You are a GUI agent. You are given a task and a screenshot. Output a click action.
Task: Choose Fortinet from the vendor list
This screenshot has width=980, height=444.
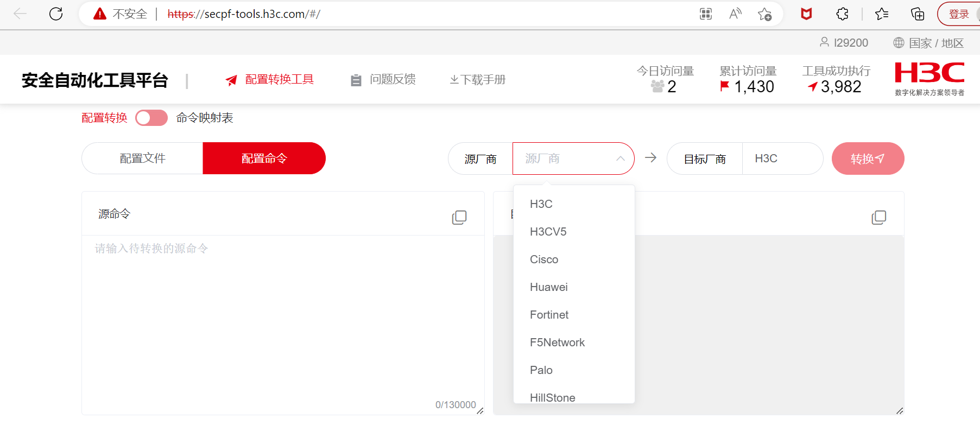coord(574,315)
